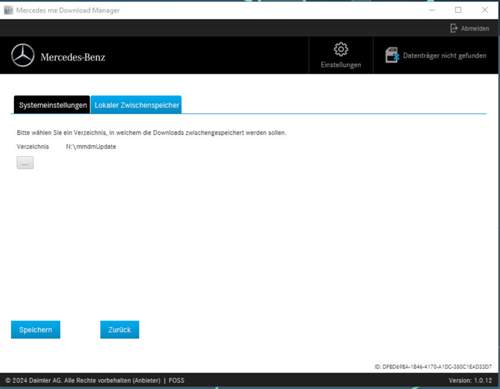Image resolution: width=500 pixels, height=389 pixels.
Task: Open directory browse button with dots
Action: 25,163
